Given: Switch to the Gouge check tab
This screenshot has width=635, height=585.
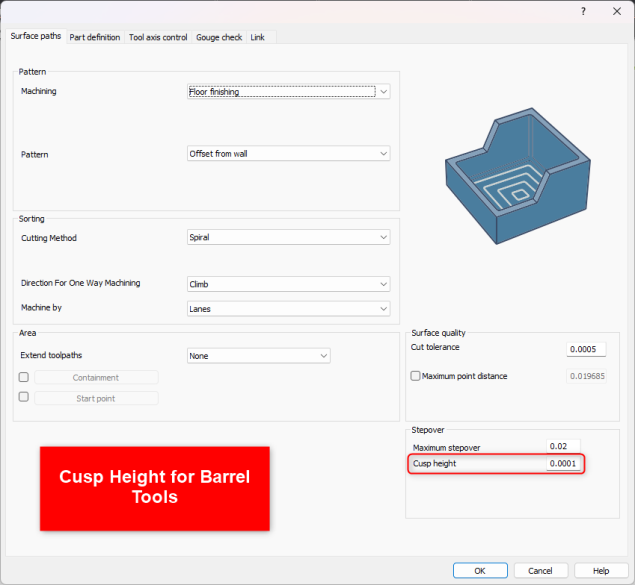Looking at the screenshot, I should [219, 37].
